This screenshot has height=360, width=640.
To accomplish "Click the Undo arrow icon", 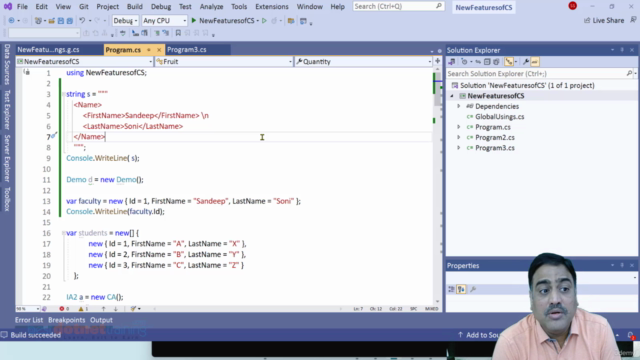I will pyautogui.click(x=82, y=20).
